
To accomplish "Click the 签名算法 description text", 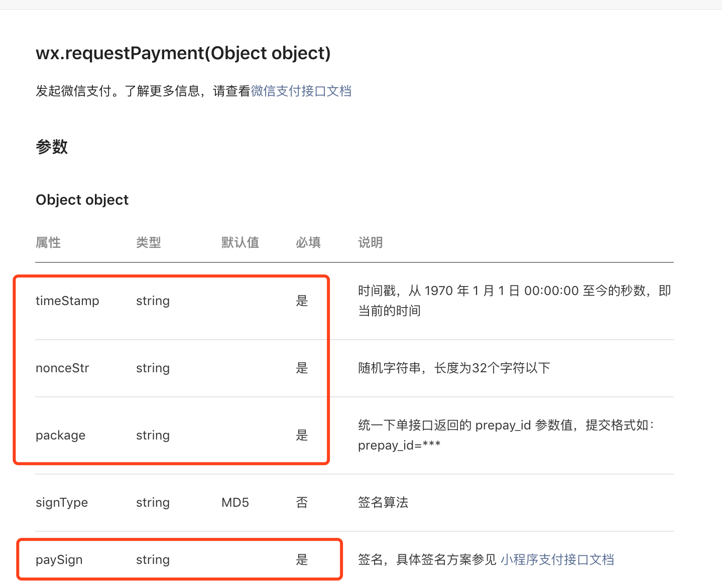I will coord(383,502).
